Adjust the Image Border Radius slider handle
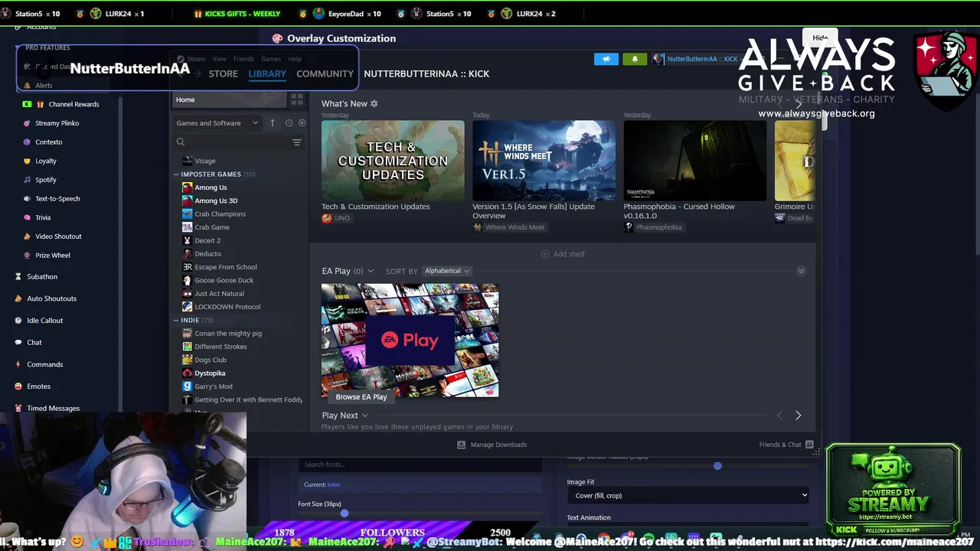Screen dimensions: 980x551 tap(717, 465)
